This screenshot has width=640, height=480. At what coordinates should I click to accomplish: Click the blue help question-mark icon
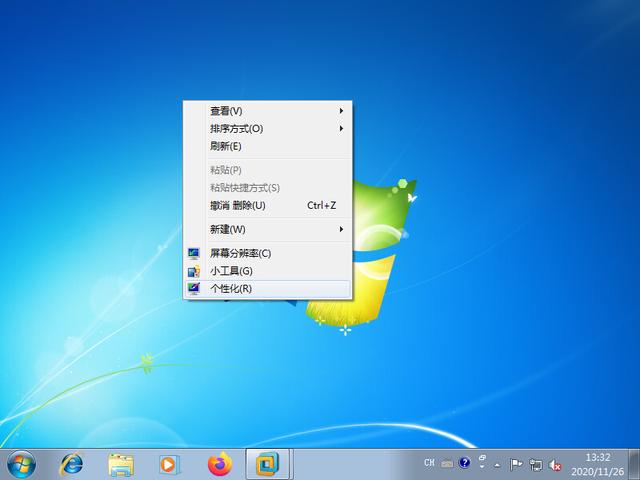point(464,463)
